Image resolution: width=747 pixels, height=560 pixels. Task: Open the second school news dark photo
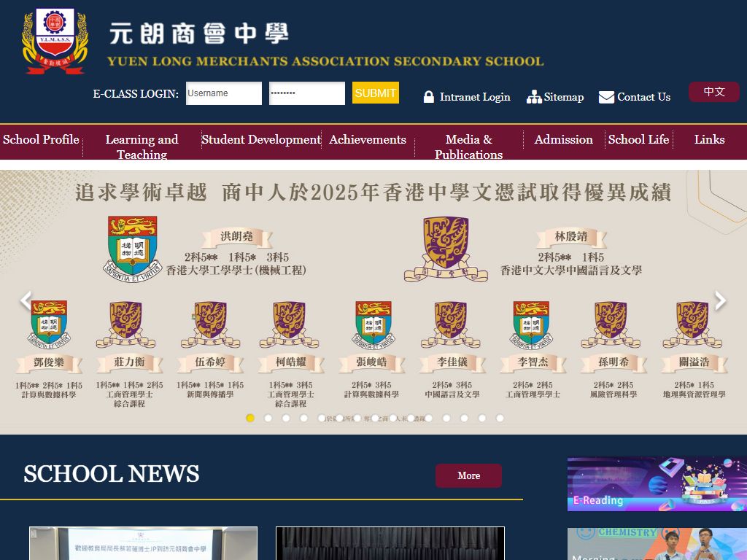(390, 543)
